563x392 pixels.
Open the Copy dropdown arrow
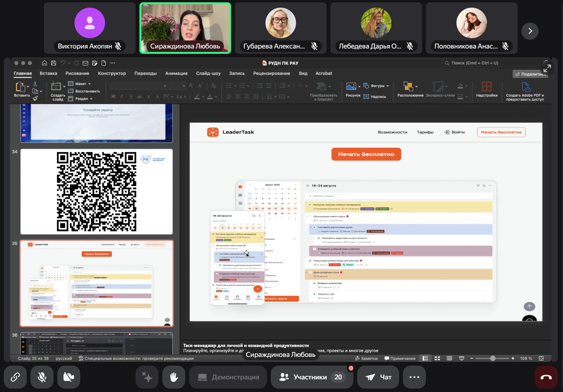tap(41, 91)
